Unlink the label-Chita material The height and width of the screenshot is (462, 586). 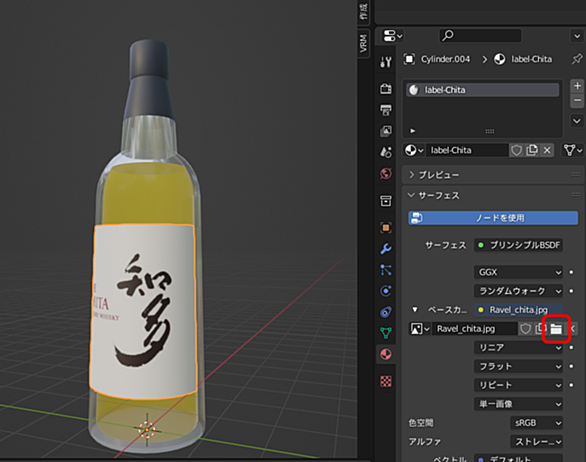click(x=547, y=150)
